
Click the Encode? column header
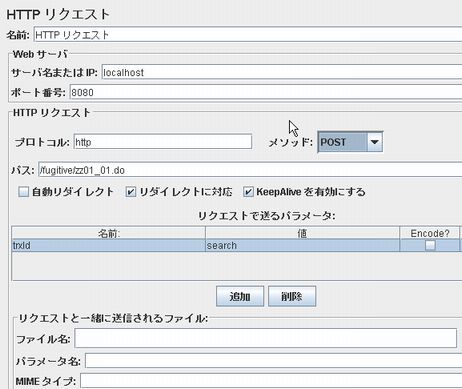430,233
